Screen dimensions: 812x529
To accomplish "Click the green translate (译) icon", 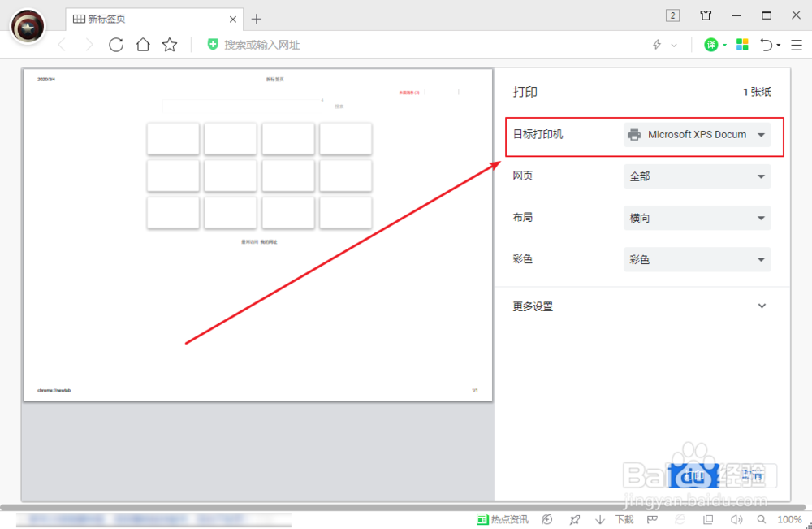I will (x=711, y=45).
